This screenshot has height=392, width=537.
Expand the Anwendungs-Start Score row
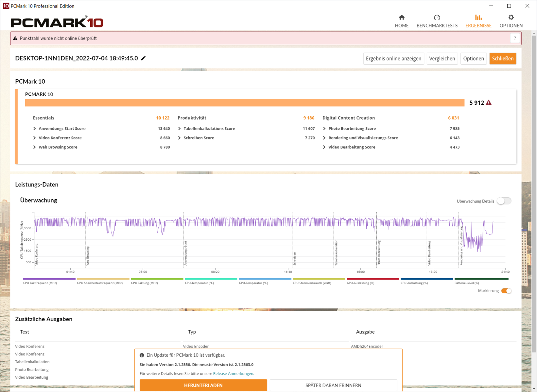click(x=35, y=128)
